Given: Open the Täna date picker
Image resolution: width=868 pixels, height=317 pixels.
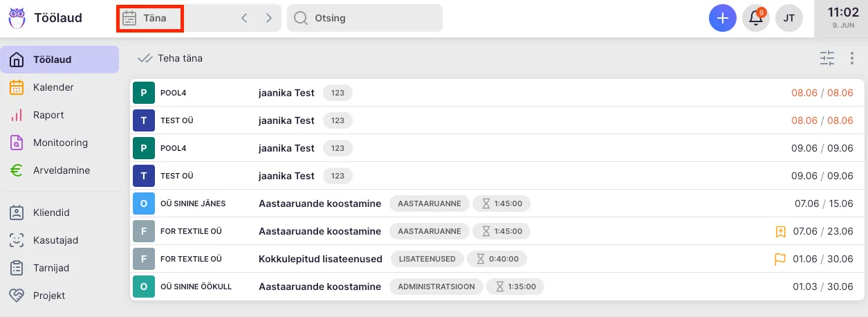Looking at the screenshot, I should (x=149, y=18).
